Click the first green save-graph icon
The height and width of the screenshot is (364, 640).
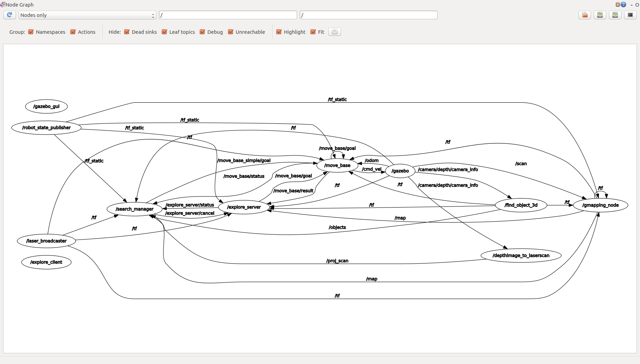click(600, 15)
